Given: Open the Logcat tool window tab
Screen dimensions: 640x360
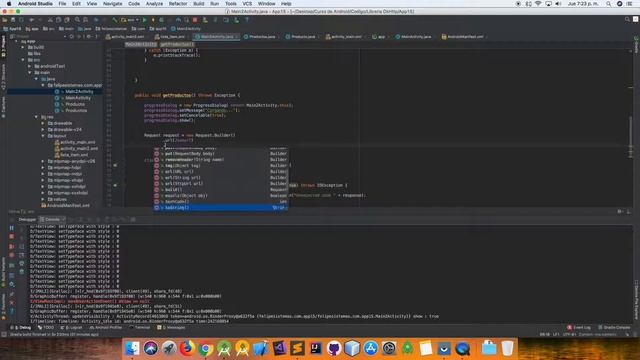Looking at the screenshot, I should coord(71,328).
